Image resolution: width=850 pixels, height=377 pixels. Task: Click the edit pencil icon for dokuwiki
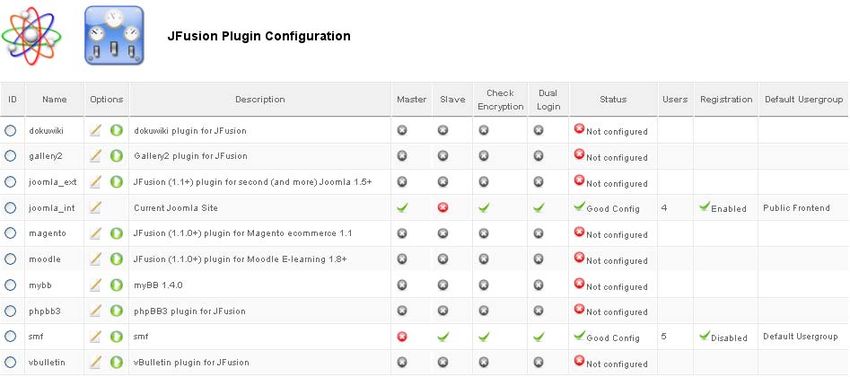(95, 130)
